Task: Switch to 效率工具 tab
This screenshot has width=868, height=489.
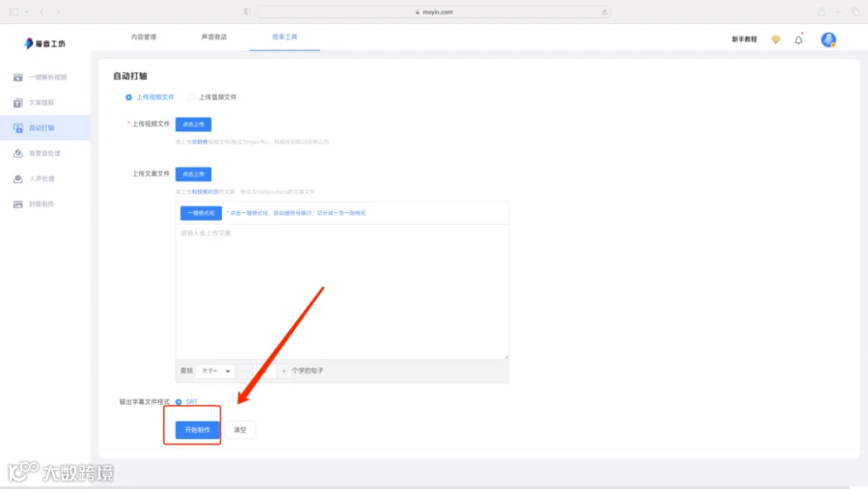Action: coord(285,37)
